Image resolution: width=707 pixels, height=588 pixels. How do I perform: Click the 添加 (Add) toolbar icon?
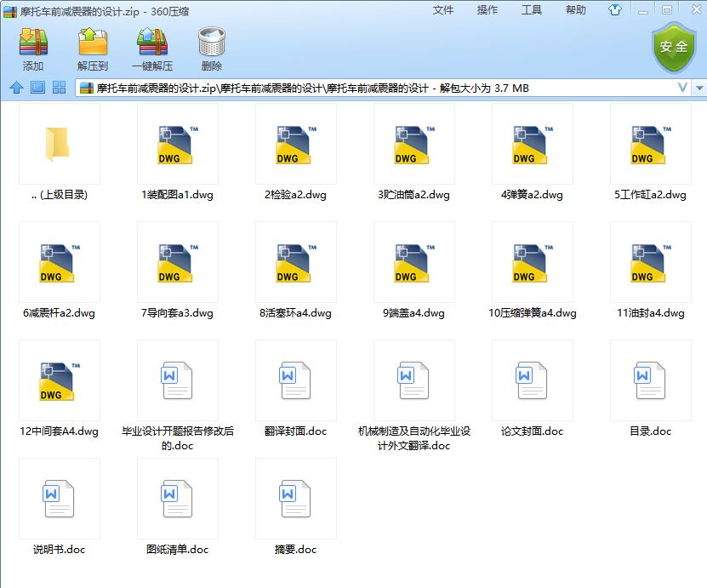pyautogui.click(x=33, y=49)
